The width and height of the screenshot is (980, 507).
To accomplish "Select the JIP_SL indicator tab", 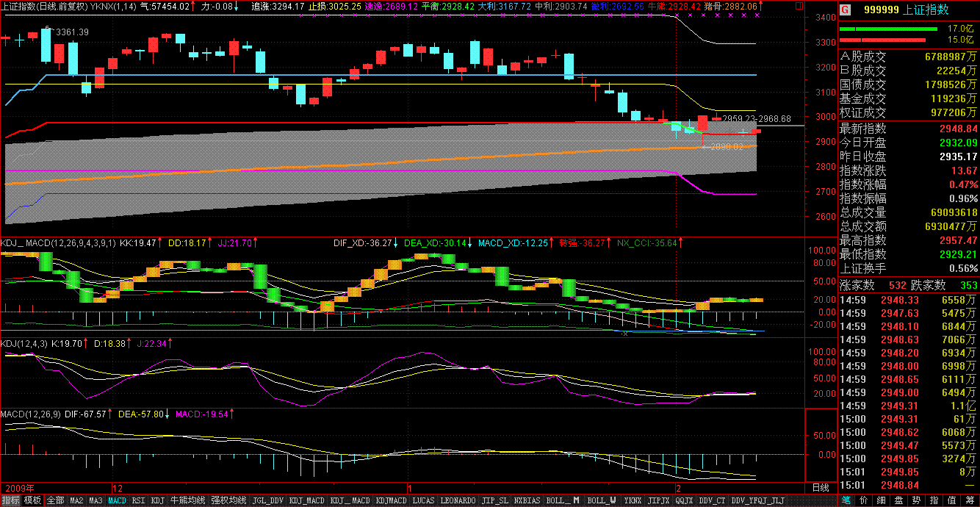I will click(494, 500).
